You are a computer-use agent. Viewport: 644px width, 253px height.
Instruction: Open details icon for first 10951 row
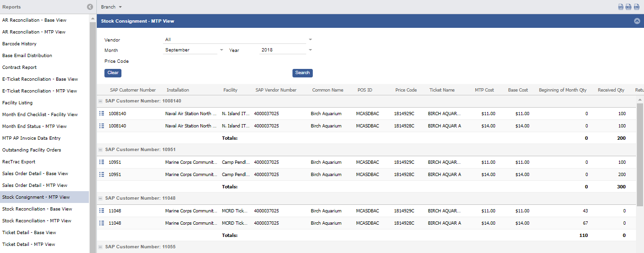(x=102, y=162)
